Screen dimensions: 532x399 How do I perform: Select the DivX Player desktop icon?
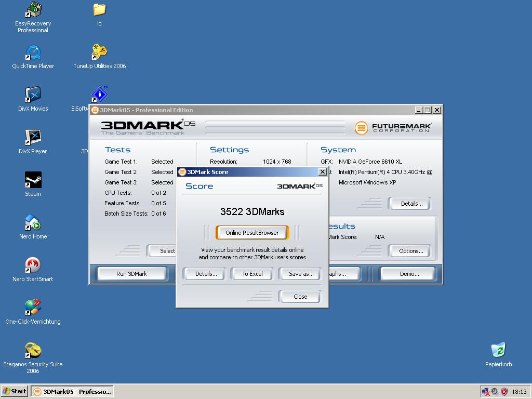33,142
